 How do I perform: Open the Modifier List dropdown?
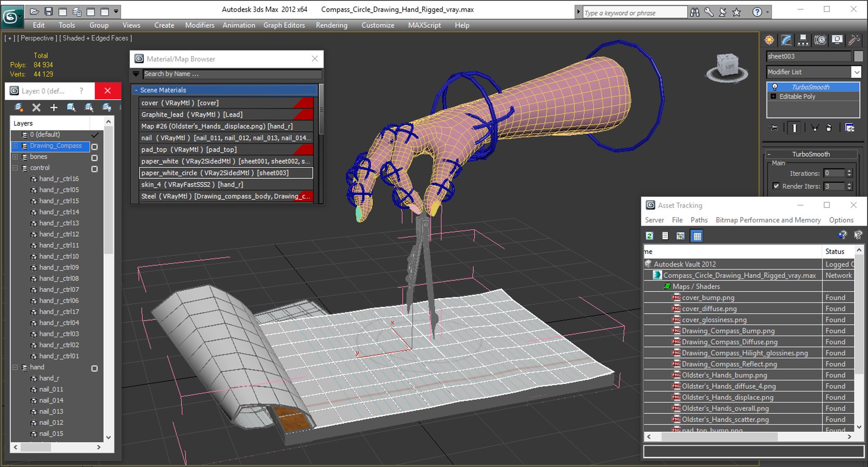coord(856,72)
